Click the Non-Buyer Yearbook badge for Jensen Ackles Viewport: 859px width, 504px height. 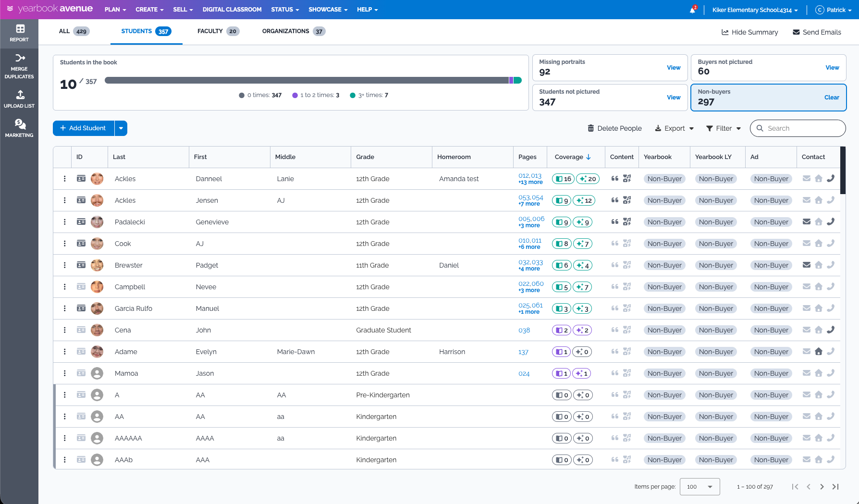click(664, 200)
